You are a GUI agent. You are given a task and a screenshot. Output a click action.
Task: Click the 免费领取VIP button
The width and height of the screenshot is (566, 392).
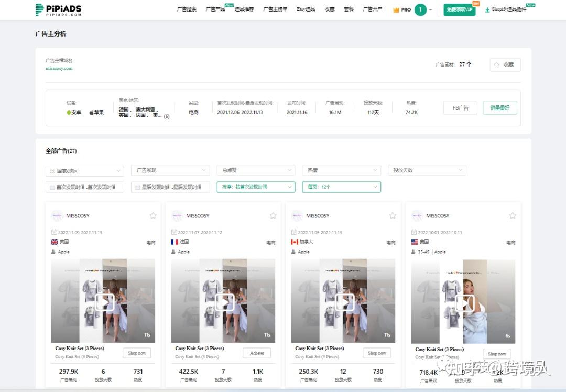pos(458,9)
